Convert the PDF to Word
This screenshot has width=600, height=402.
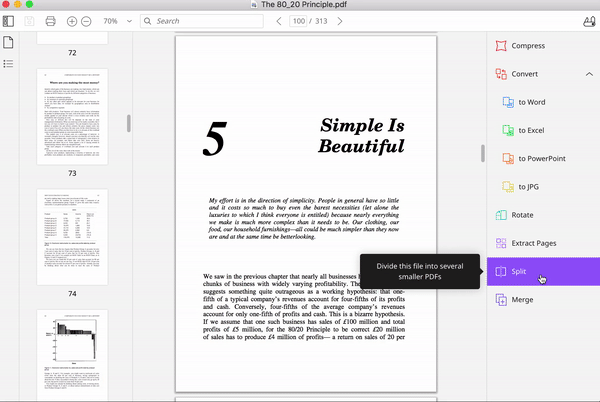532,102
